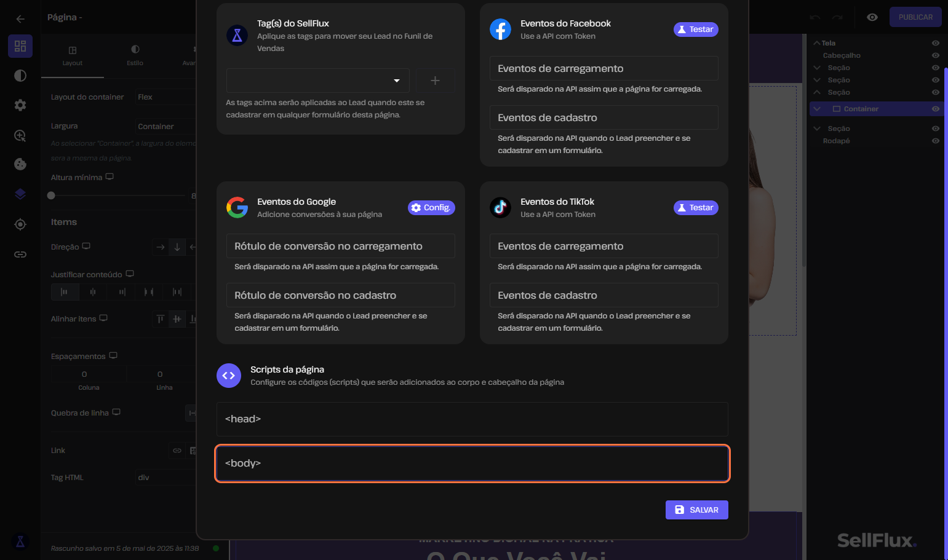This screenshot has width=948, height=560.
Task: Collapse the Tela tree node
Action: [x=816, y=43]
